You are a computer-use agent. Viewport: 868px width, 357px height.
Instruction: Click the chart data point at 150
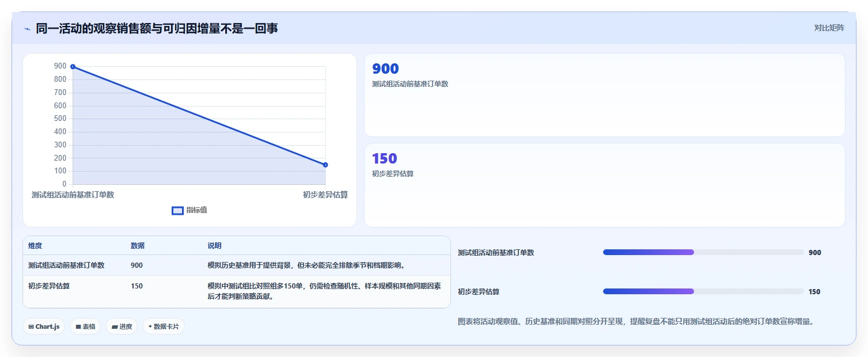325,165
